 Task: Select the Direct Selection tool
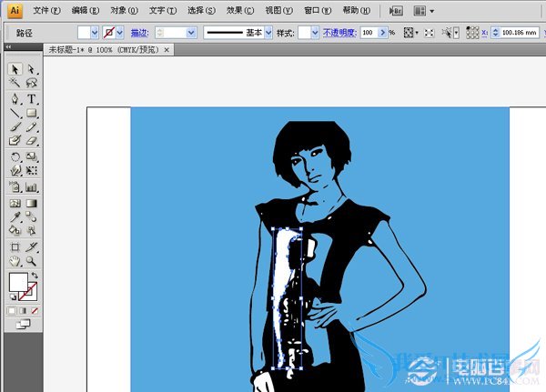click(x=31, y=69)
